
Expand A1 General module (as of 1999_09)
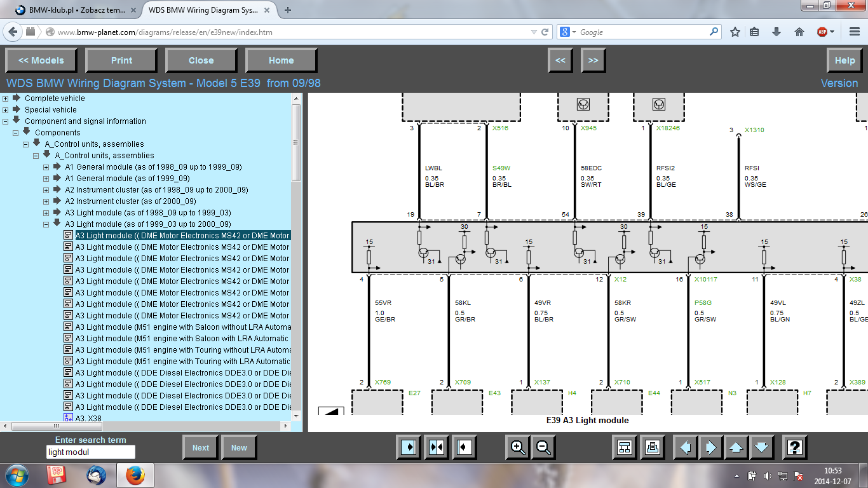pyautogui.click(x=46, y=179)
